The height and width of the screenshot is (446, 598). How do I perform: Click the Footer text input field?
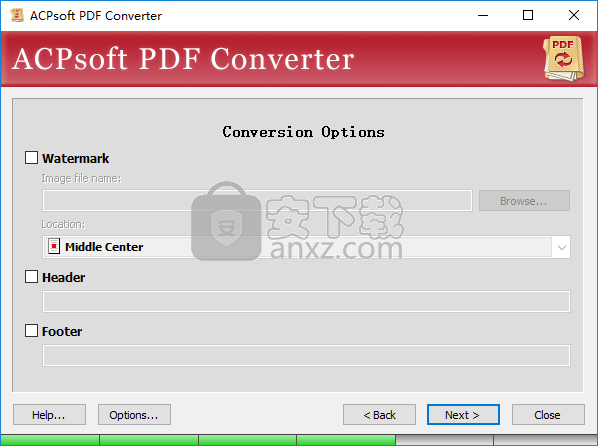click(306, 355)
